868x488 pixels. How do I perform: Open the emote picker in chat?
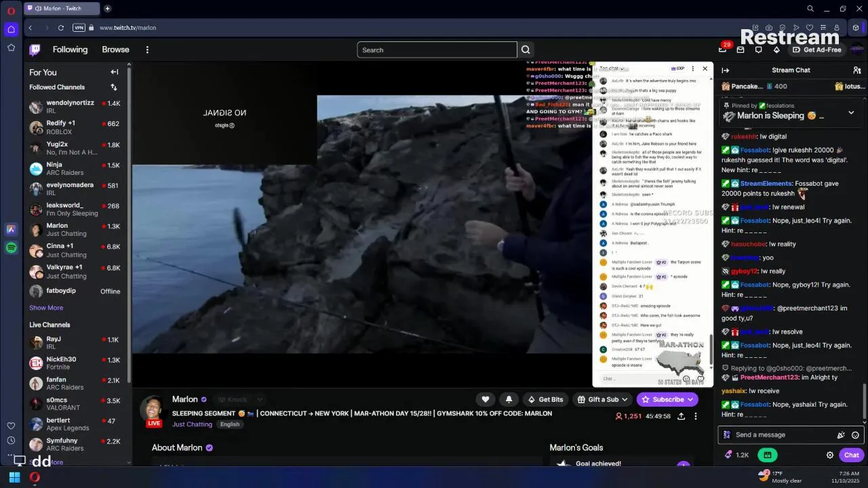coord(855,435)
